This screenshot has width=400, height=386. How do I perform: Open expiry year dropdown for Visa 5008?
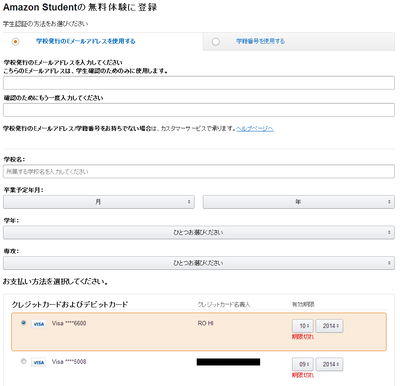click(x=329, y=364)
